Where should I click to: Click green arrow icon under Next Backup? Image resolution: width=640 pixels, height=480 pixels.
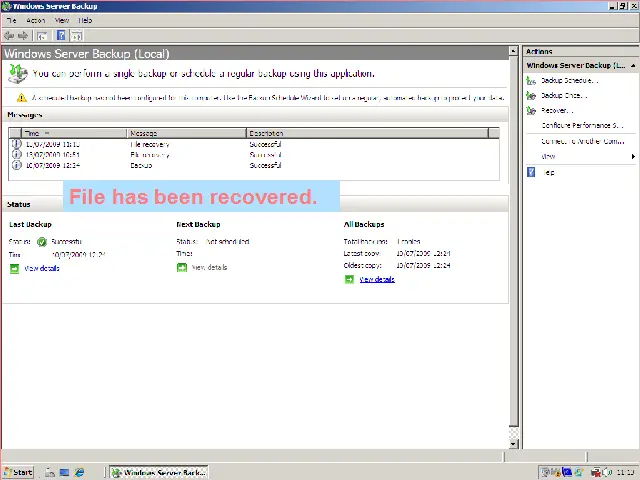click(x=182, y=268)
